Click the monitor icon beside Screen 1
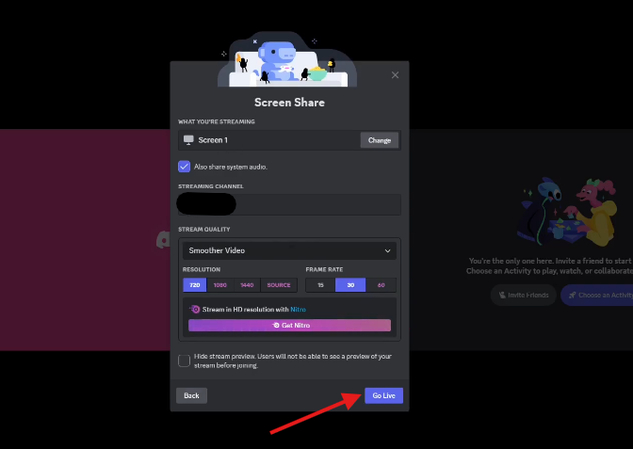The image size is (633, 449). pyautogui.click(x=189, y=140)
